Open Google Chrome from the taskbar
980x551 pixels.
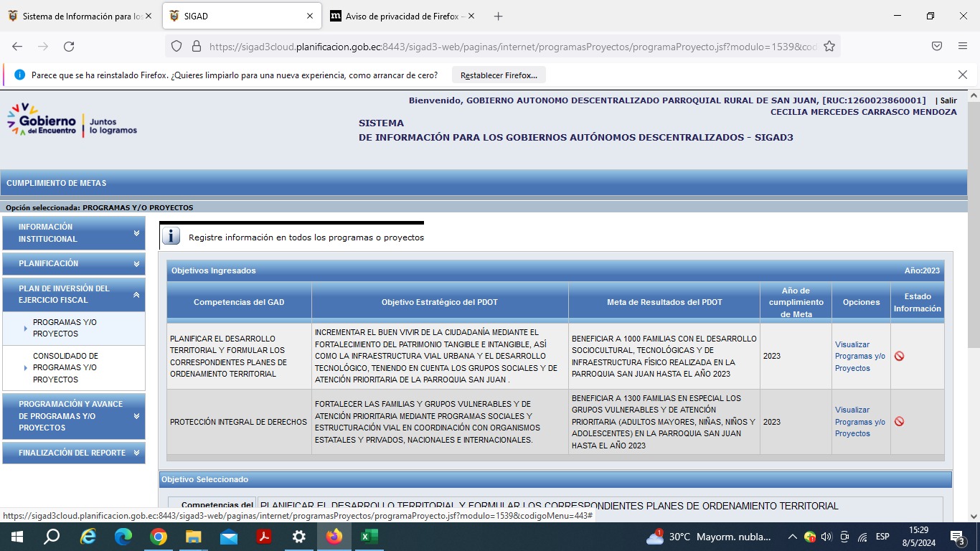(x=159, y=537)
